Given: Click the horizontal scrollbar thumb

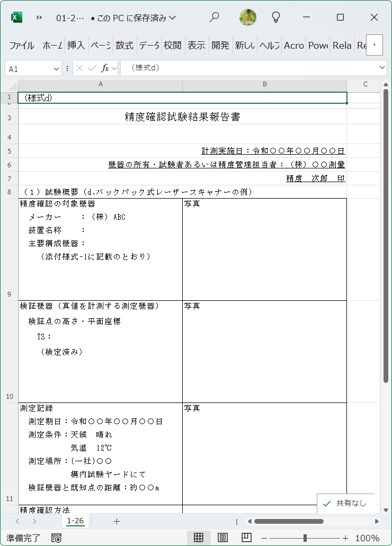Looking at the screenshot, I should pyautogui.click(x=289, y=521).
